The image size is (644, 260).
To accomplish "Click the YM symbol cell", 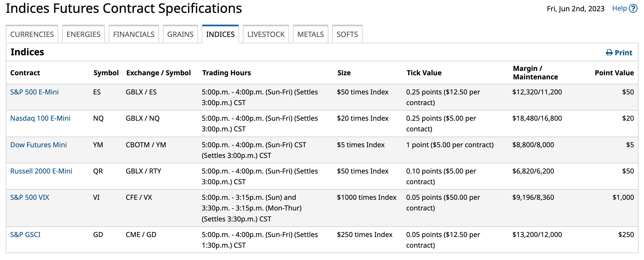I will coord(98,145).
